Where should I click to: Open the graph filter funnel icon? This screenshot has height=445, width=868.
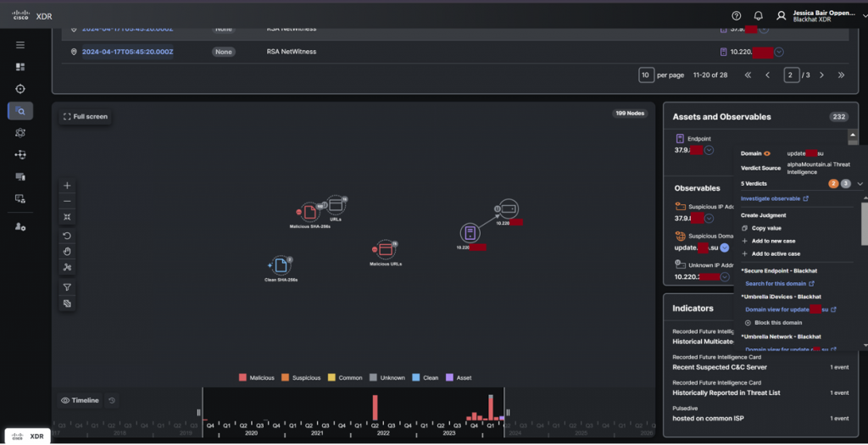click(x=68, y=287)
